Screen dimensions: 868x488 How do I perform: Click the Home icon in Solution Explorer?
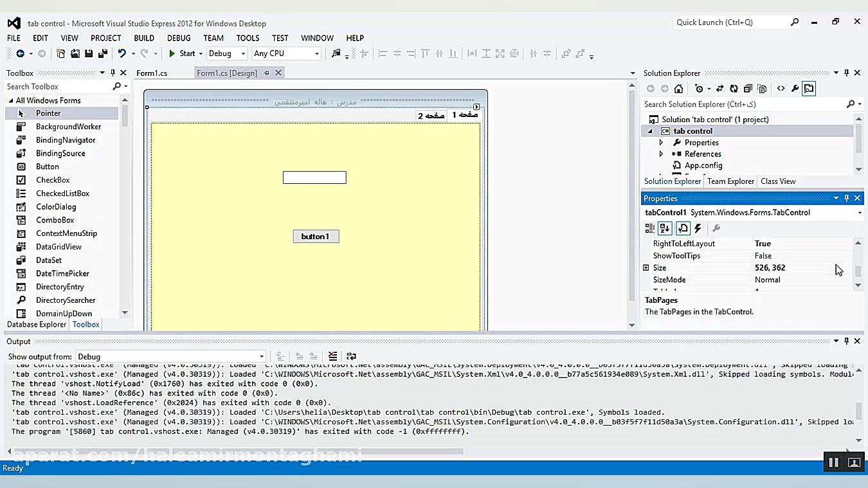click(x=678, y=89)
